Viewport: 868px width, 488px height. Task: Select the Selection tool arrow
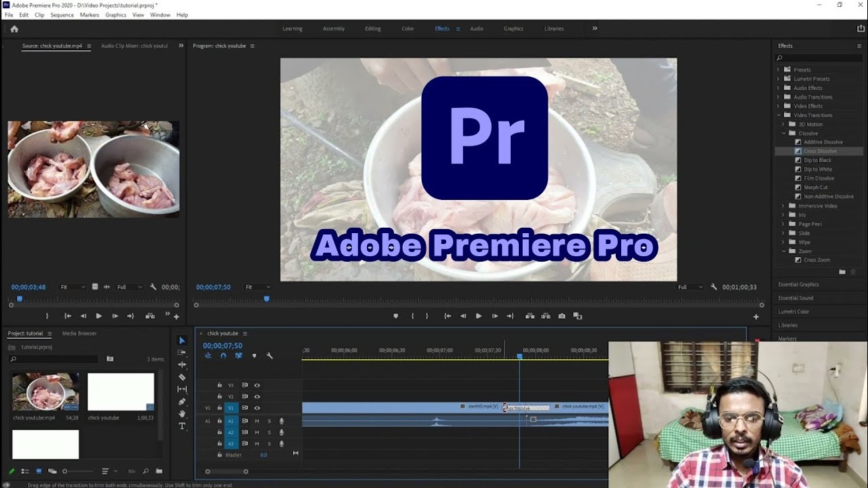[x=182, y=340]
